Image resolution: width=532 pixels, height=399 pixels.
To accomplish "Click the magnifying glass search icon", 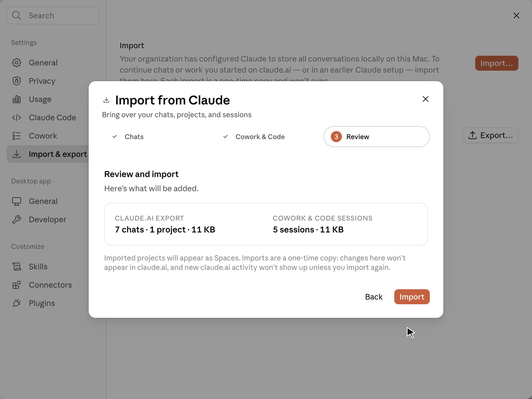I will [x=17, y=16].
